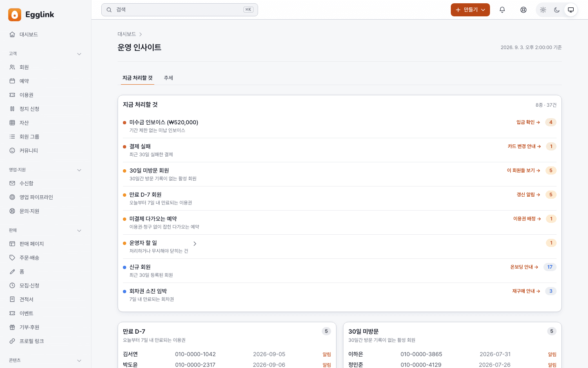
Task: Open 모집·신청 clock icon
Action: coord(12,285)
